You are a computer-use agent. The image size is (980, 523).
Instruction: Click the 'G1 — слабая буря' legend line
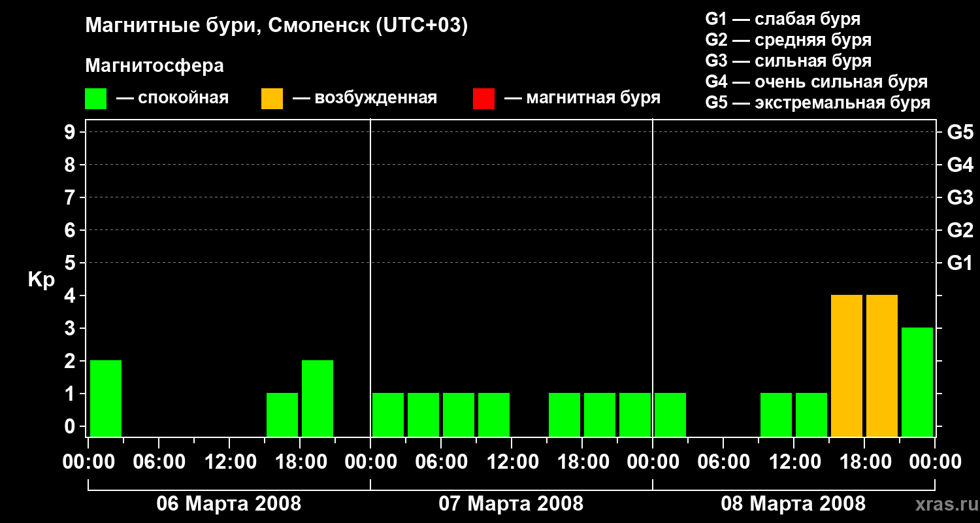point(783,19)
